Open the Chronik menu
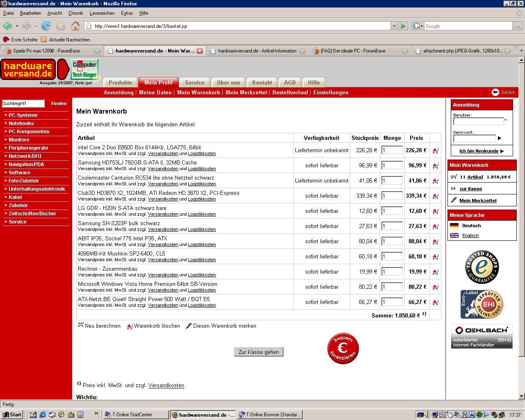Image resolution: width=525 pixels, height=420 pixels. tap(75, 13)
